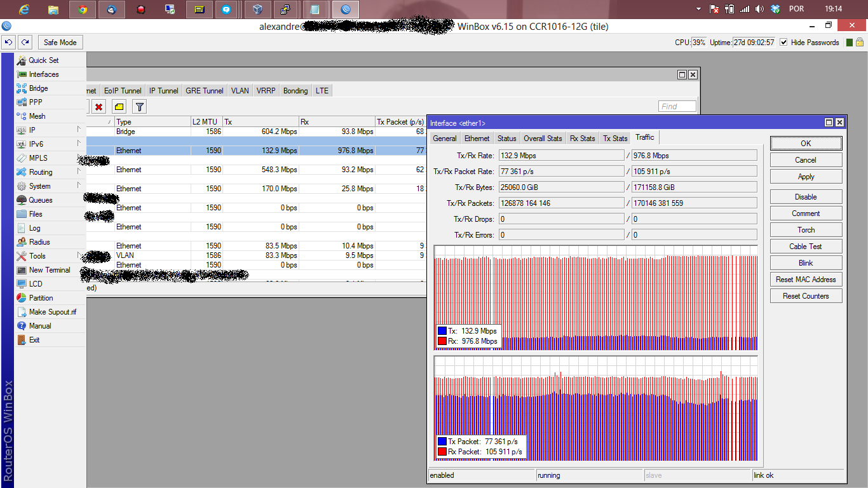
Task: Open the Queues menu item
Action: 41,200
